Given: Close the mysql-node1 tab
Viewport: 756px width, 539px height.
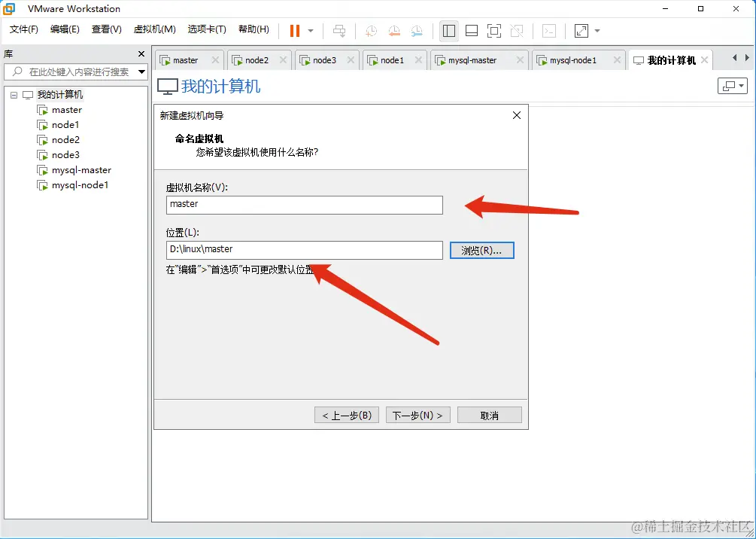Looking at the screenshot, I should click(617, 59).
